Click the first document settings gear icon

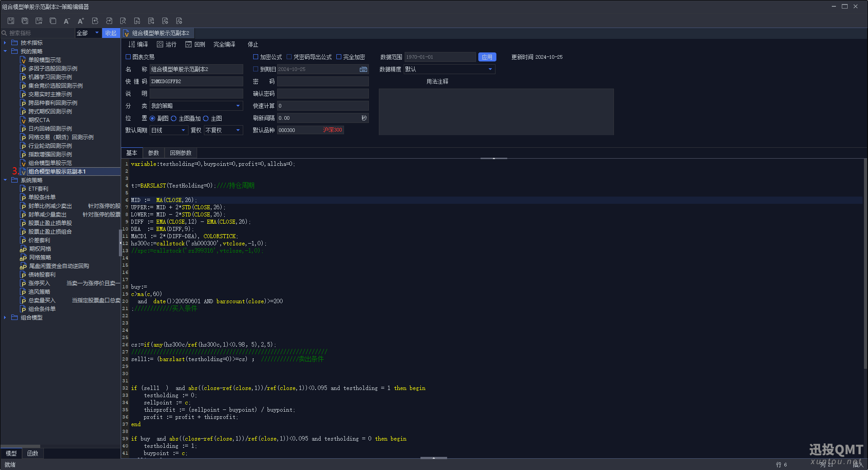click(x=165, y=21)
